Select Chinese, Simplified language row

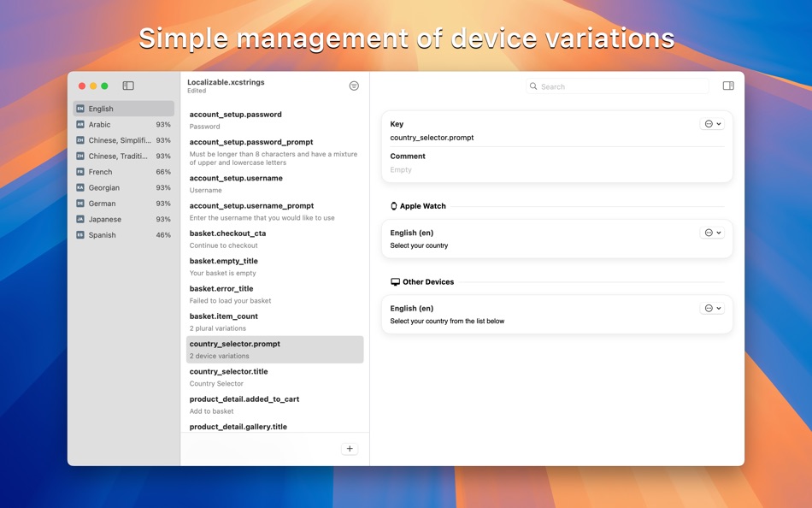click(124, 140)
